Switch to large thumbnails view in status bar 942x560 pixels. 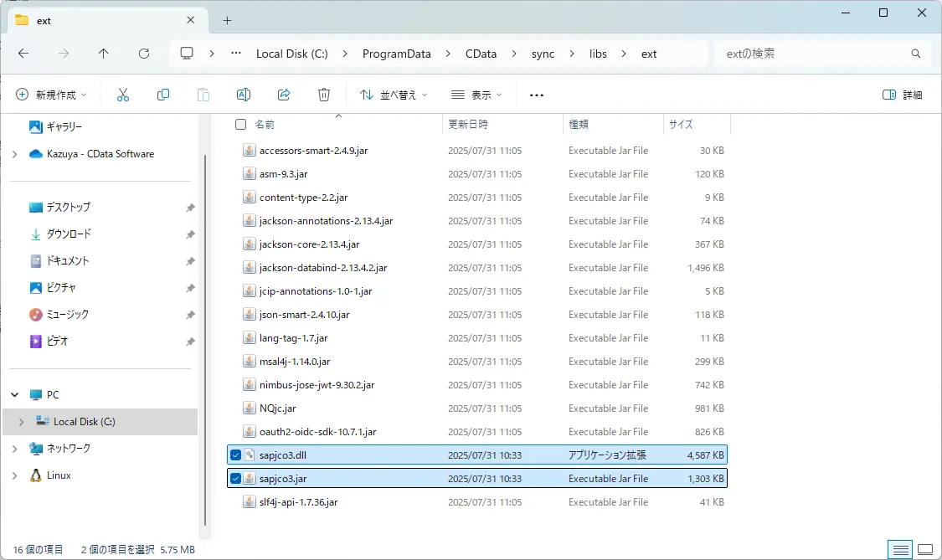click(924, 550)
